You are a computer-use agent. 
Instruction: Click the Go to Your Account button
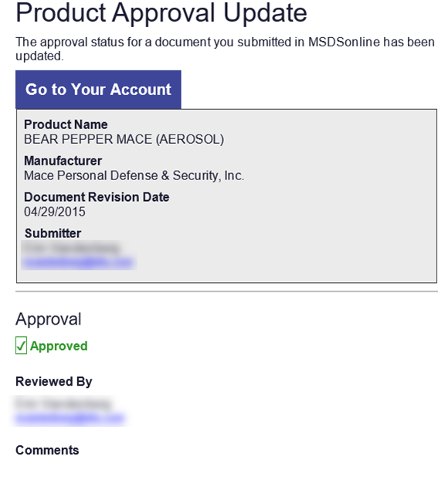(x=98, y=90)
